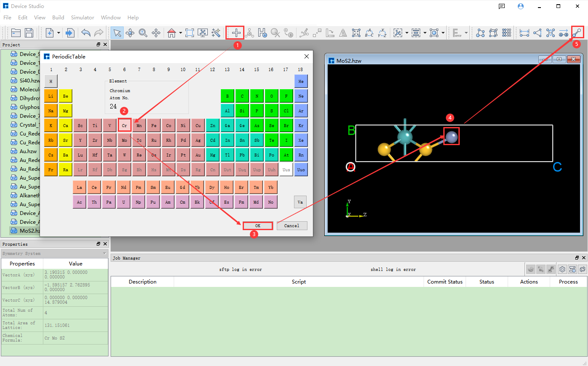The width and height of the screenshot is (588, 366).
Task: Open the Simulator menu
Action: coord(82,18)
